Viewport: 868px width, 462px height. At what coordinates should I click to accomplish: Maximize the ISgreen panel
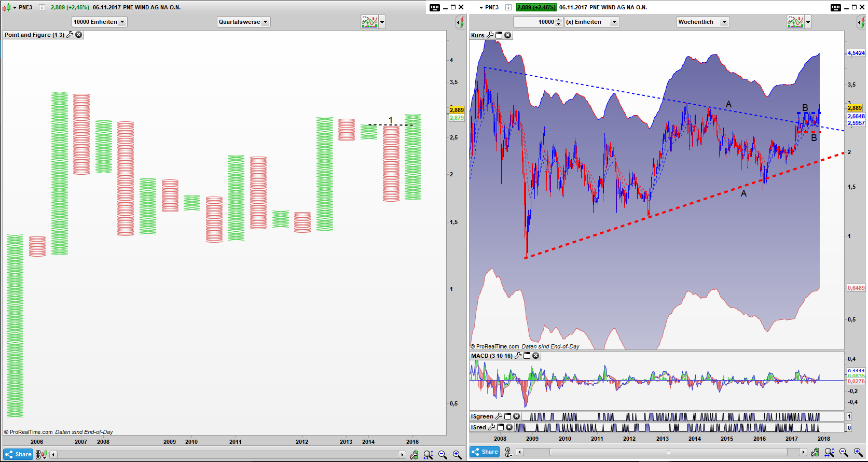[508, 416]
